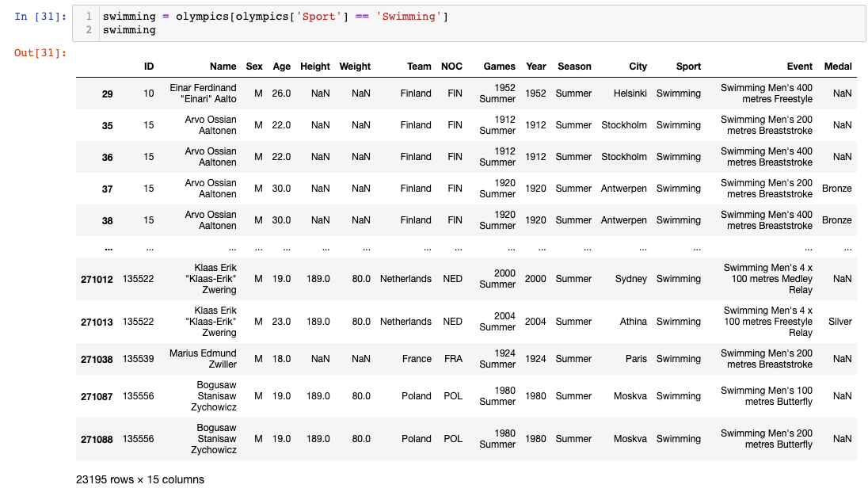Image resolution: width=868 pixels, height=496 pixels.
Task: Click Silver medal in row 271013
Action: pos(839,322)
